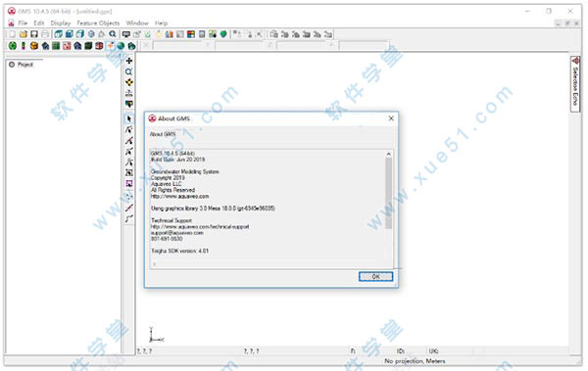Screen dimensions: 588x371
Task: Switch to the Borehole module icon
Action: click(24, 46)
